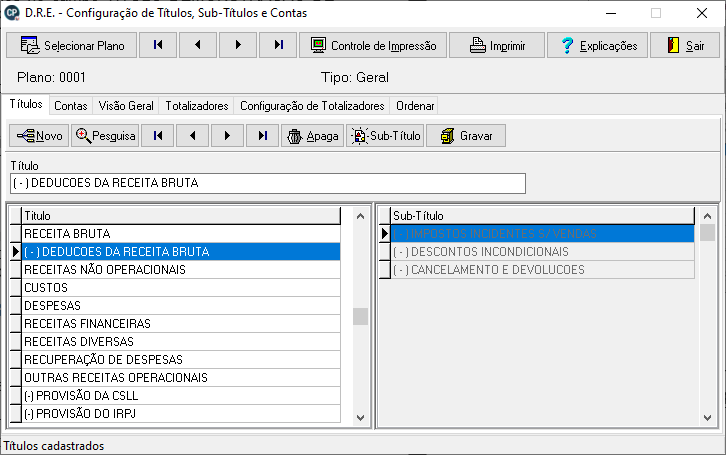Click Título list scroll down arrow
Image resolution: width=726 pixels, height=455 pixels.
click(x=361, y=418)
